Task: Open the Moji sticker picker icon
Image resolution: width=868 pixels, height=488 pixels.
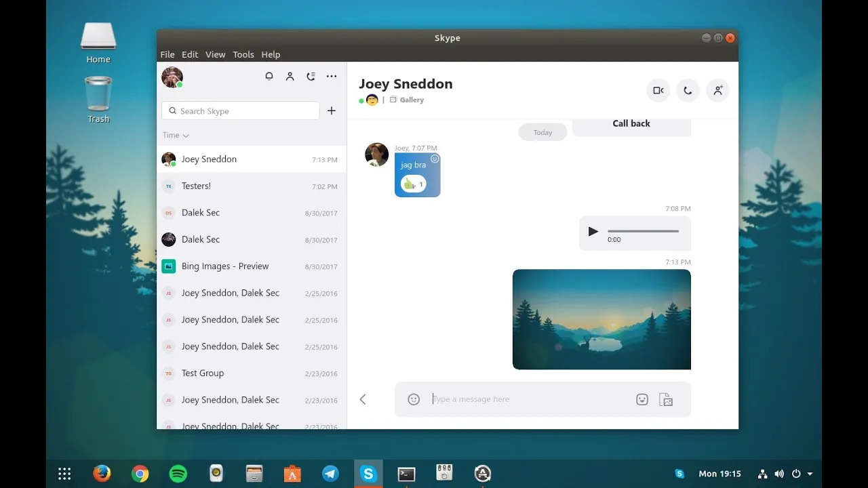Action: click(642, 399)
